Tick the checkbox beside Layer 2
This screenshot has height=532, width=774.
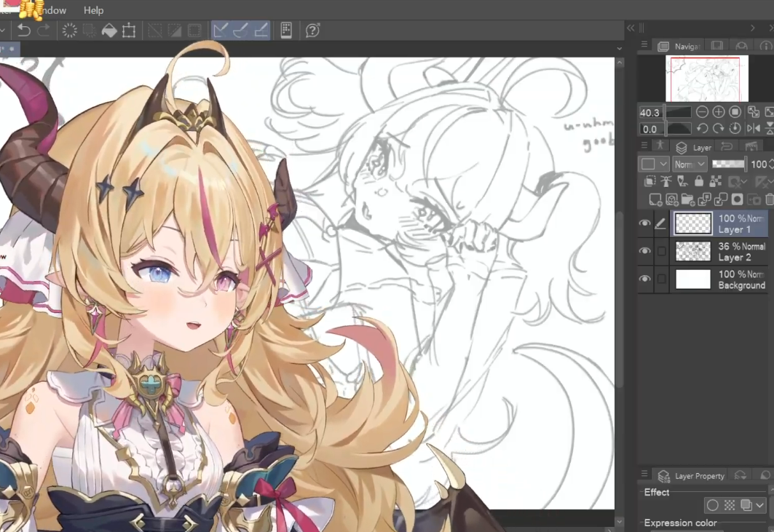tap(661, 251)
